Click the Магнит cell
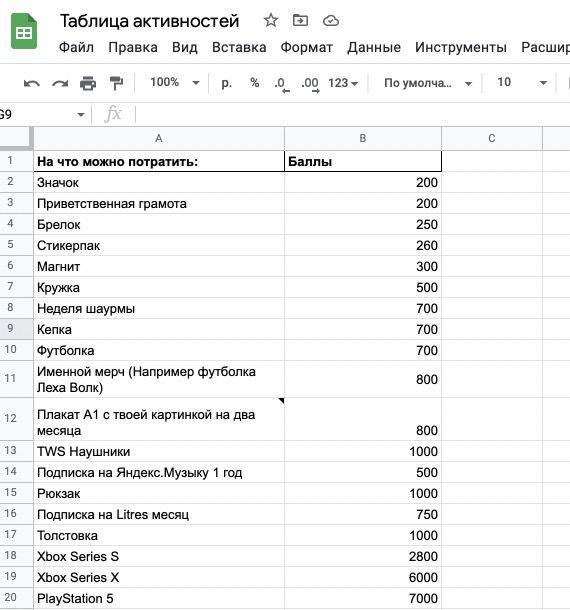This screenshot has height=610, width=570. pyautogui.click(x=159, y=266)
